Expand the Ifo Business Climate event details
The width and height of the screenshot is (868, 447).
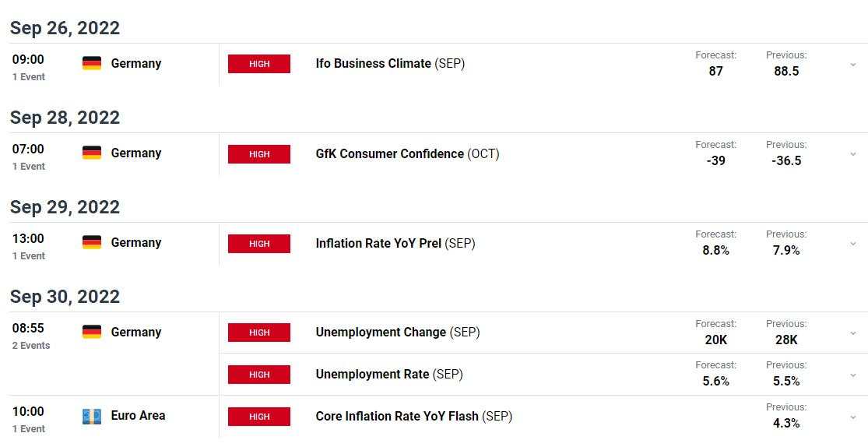point(853,65)
